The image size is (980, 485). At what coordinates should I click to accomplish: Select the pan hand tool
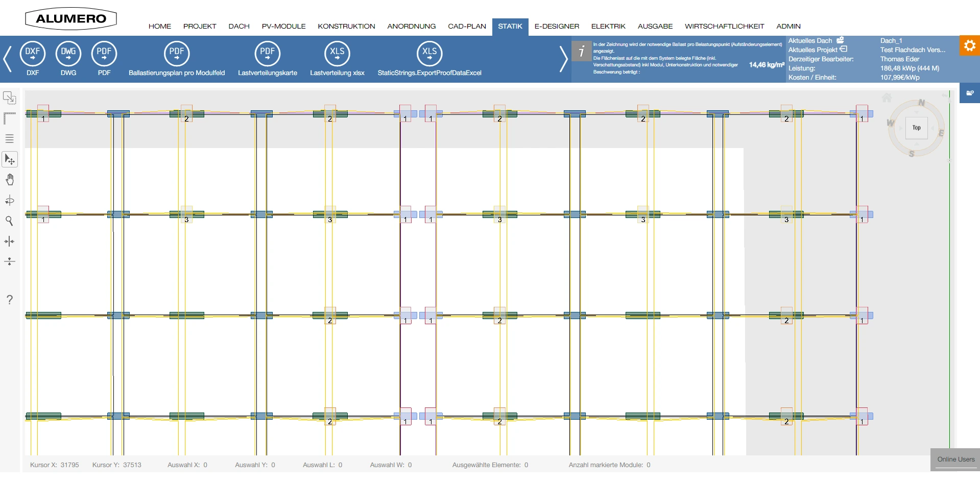10,180
